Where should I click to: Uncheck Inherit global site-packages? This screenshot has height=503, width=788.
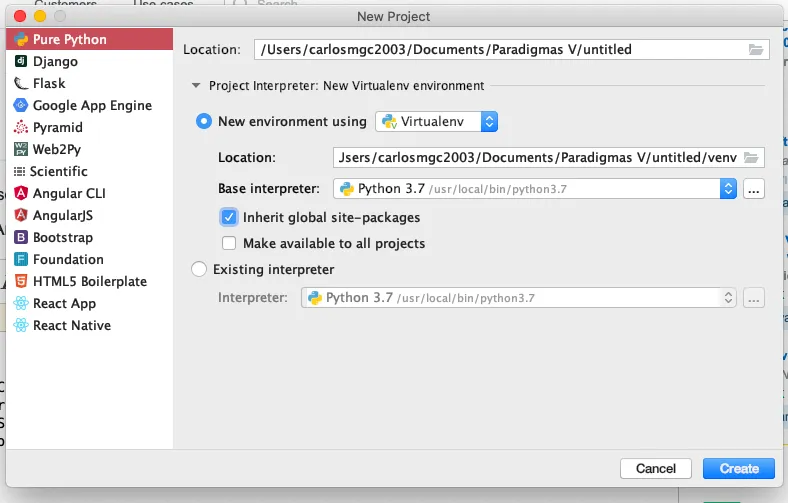tap(229, 217)
